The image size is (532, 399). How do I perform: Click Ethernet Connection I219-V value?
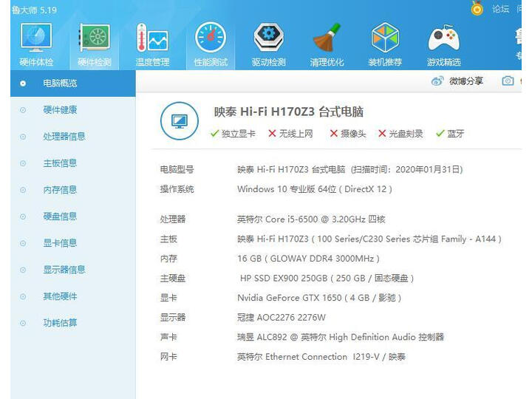pos(321,357)
